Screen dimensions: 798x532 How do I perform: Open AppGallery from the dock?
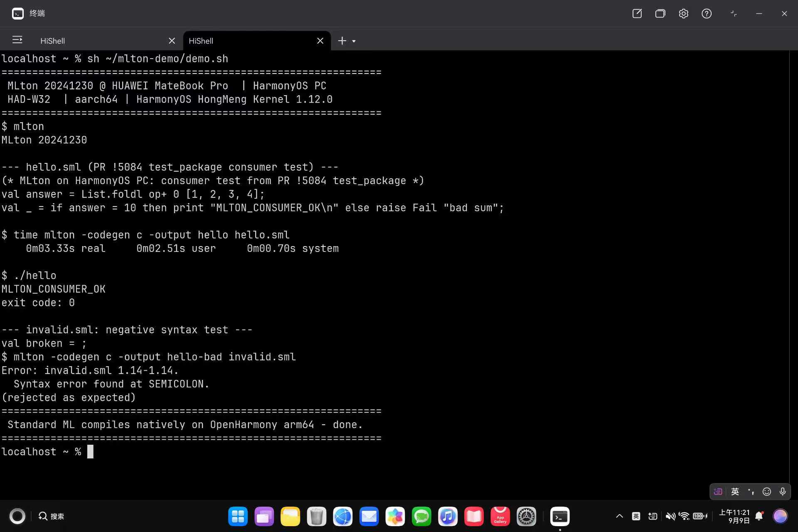500,517
